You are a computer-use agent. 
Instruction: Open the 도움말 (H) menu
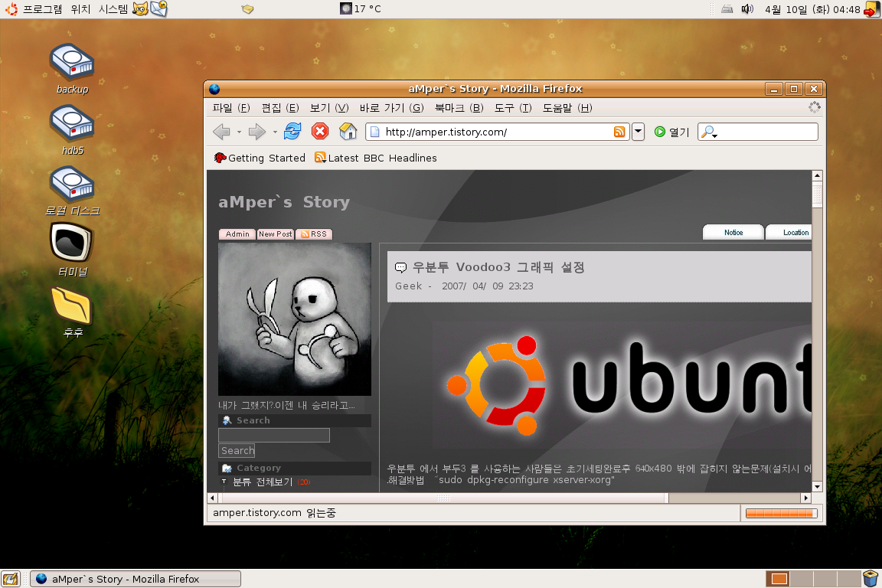(x=567, y=107)
